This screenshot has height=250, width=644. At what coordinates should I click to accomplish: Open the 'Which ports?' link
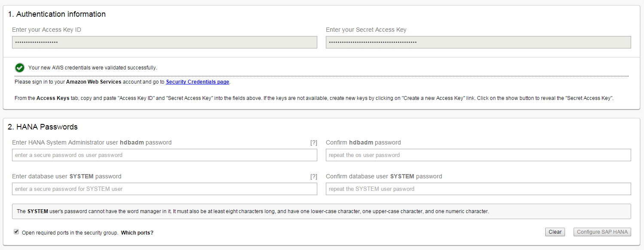[137, 233]
